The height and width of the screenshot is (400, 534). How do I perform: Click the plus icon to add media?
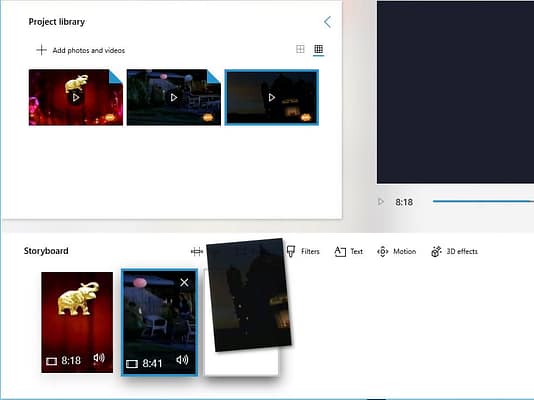click(42, 50)
